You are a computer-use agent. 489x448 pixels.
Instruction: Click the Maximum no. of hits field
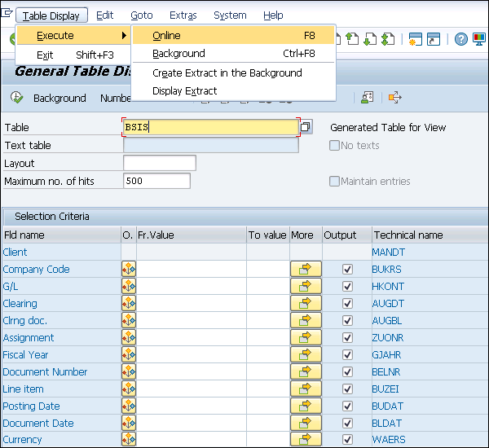156,181
